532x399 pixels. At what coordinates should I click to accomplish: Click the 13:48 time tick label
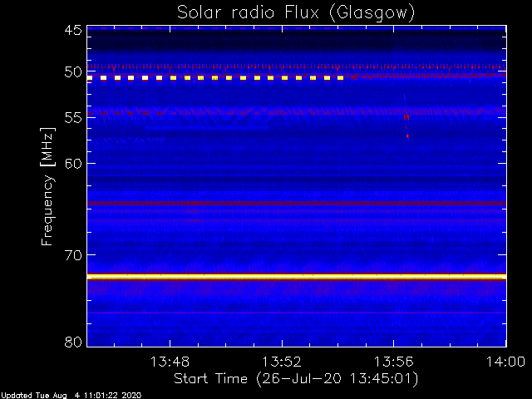(x=170, y=362)
